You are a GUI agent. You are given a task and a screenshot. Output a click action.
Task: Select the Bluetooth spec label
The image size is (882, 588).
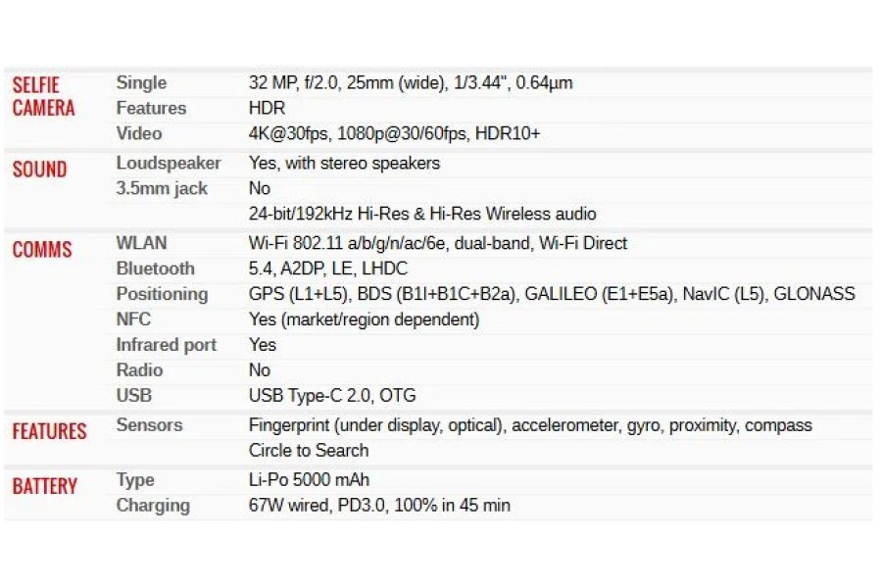(x=155, y=269)
